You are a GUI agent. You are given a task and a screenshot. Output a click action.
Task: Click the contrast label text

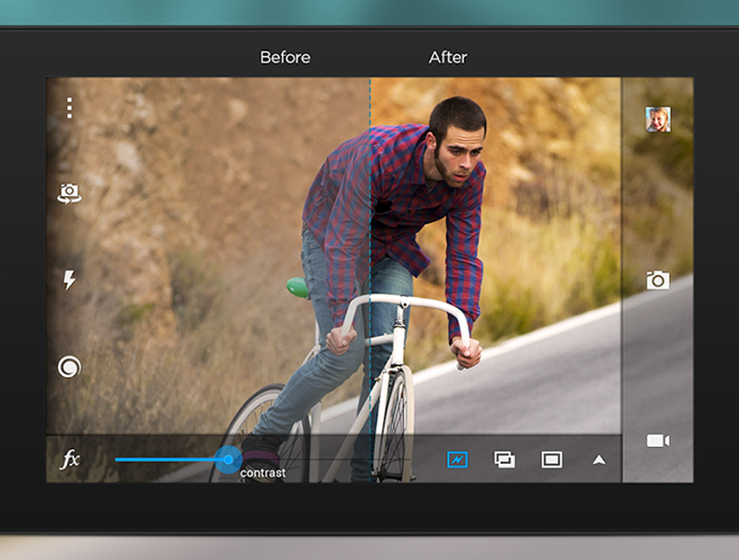click(x=263, y=473)
